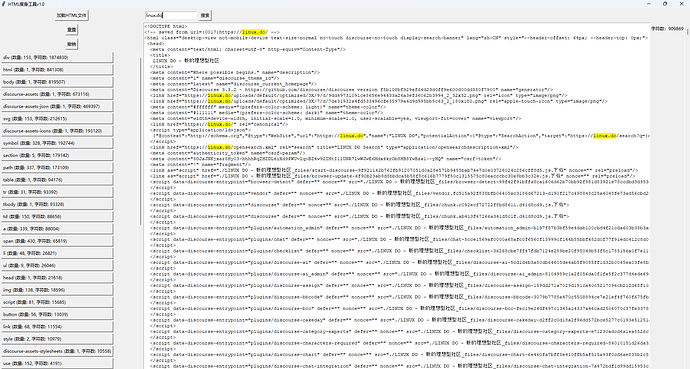Choose the discourse-assets tag entry with 673116 characters
The height and width of the screenshot is (369, 690).
[x=57, y=94]
